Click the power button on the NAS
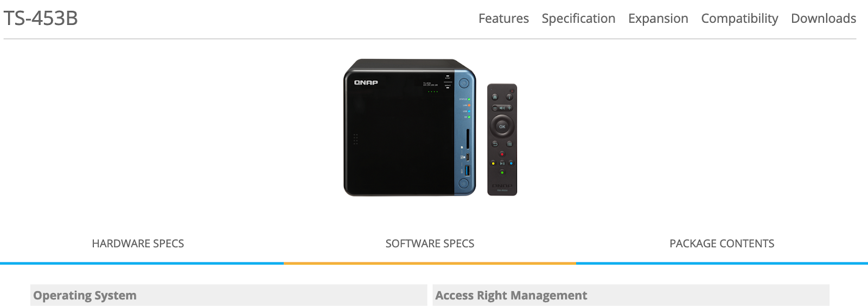 [x=464, y=84]
